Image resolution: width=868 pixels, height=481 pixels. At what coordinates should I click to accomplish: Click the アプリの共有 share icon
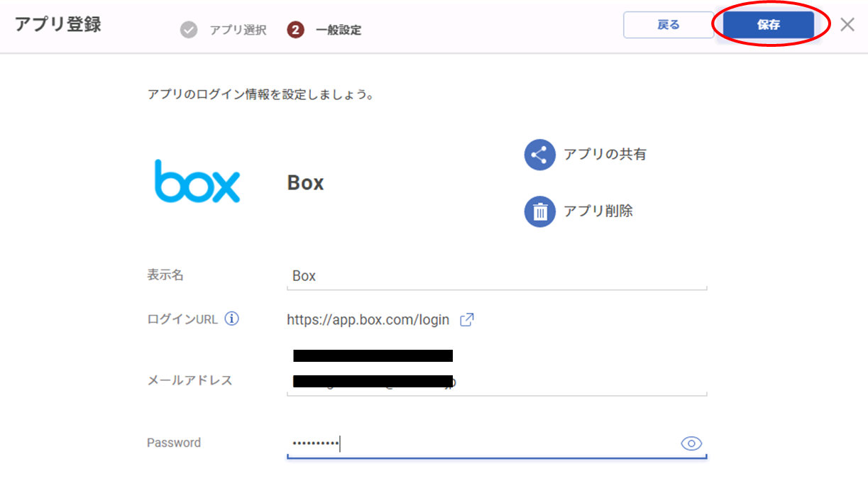(x=539, y=155)
